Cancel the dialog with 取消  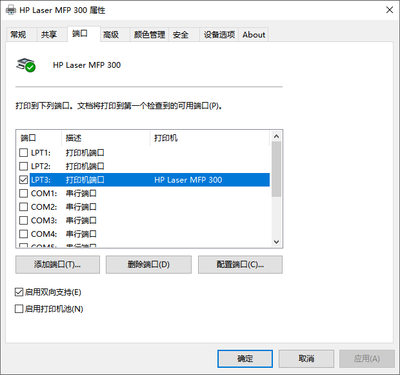[x=306, y=359]
